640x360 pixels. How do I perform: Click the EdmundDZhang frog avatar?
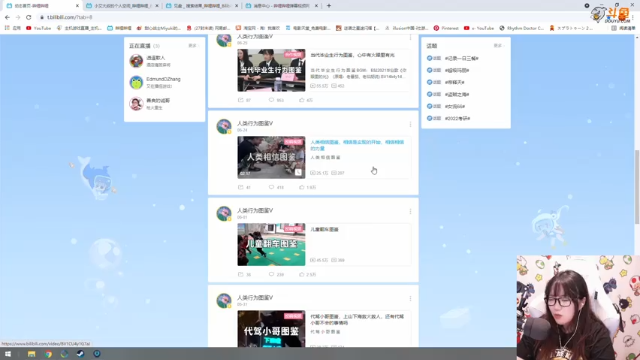pyautogui.click(x=136, y=82)
